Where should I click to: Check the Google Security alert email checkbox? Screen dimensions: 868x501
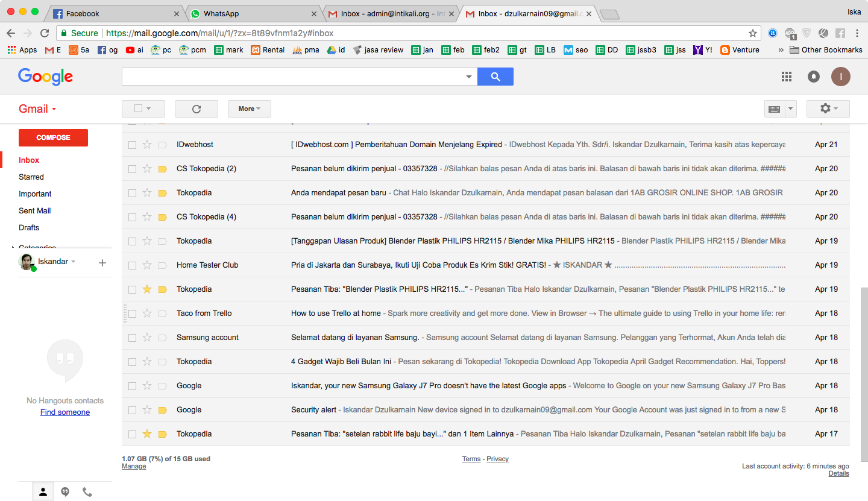132,410
